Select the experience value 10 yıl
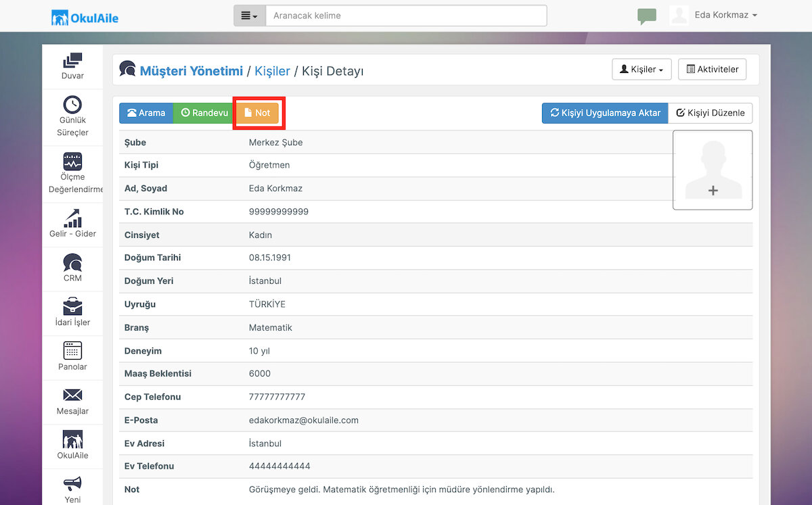The height and width of the screenshot is (505, 812). [x=259, y=351]
